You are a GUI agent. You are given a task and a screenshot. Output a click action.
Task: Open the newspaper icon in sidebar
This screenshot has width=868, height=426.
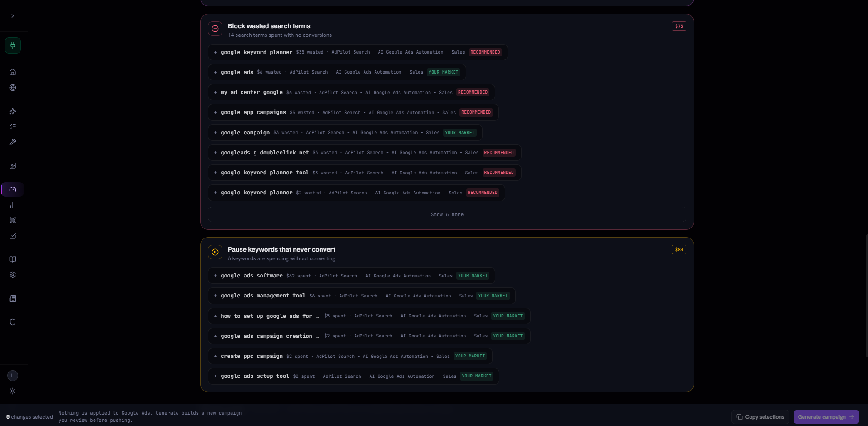coord(13,298)
